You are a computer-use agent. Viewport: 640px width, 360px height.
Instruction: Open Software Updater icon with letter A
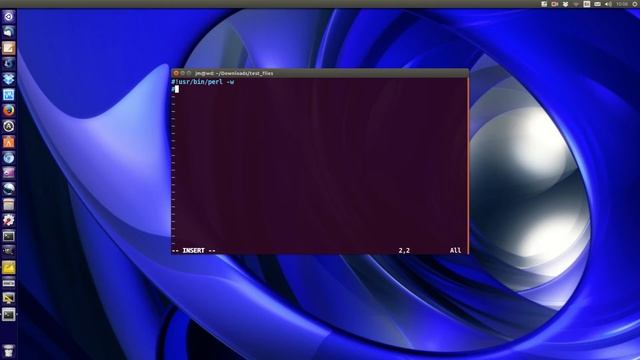9,126
